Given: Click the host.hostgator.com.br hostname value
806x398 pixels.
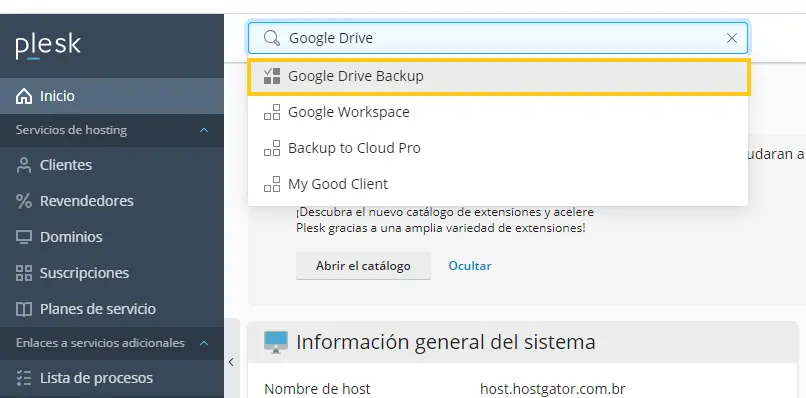Looking at the screenshot, I should click(553, 389).
